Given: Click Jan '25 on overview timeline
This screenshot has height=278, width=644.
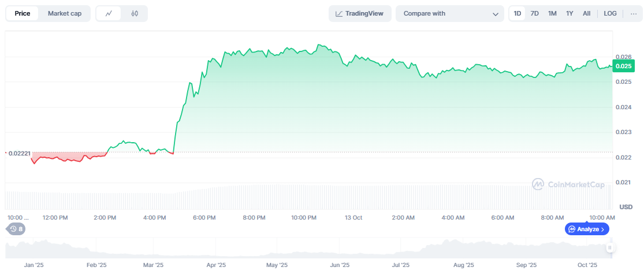Looking at the screenshot, I should pyautogui.click(x=33, y=265).
